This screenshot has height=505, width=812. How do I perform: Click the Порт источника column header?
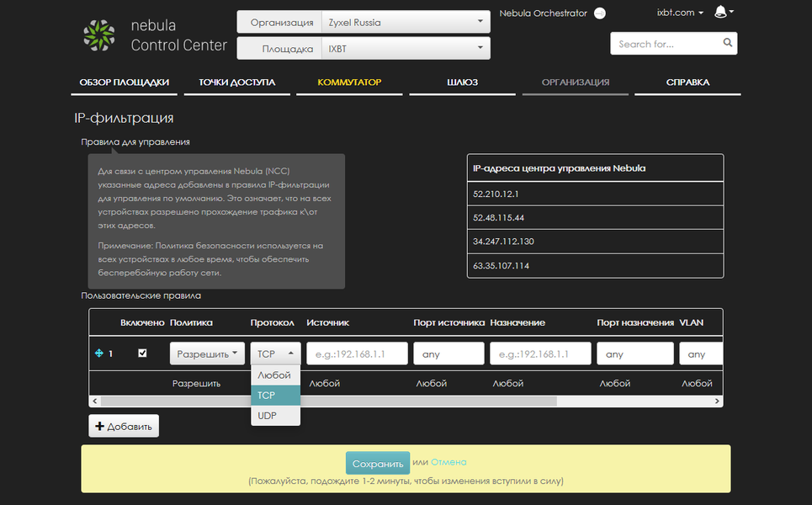click(x=449, y=322)
